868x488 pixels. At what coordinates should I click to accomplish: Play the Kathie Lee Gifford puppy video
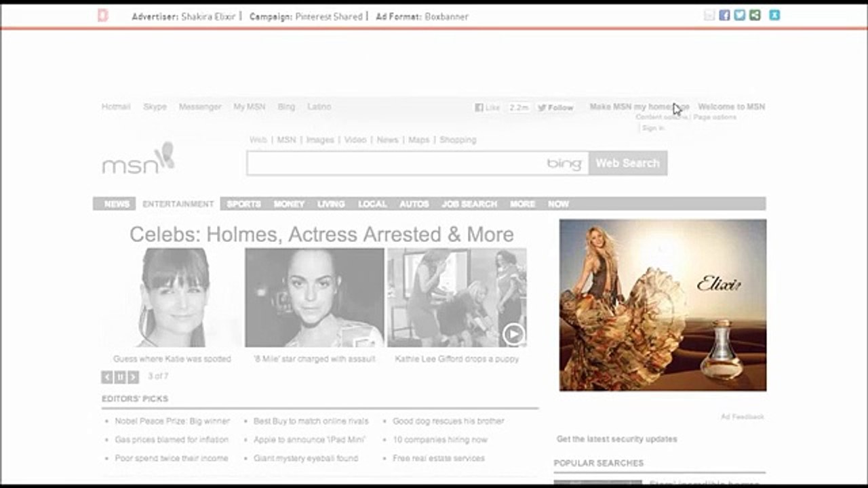pos(513,333)
